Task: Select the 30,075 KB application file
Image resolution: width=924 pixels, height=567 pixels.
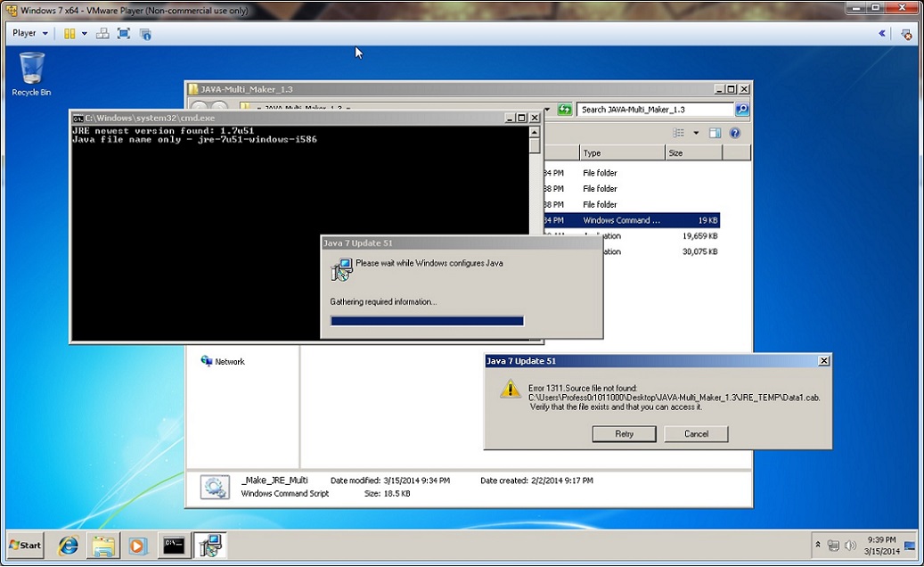Action: click(631, 251)
